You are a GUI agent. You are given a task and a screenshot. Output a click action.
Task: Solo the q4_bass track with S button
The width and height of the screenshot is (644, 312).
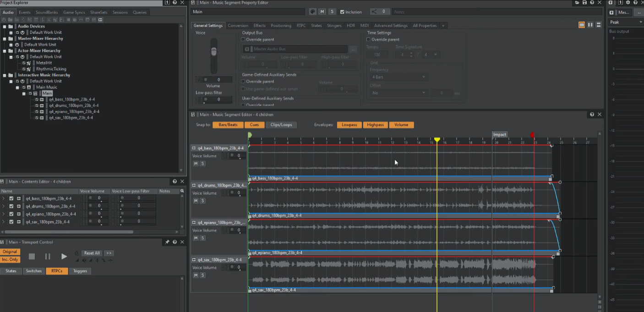pyautogui.click(x=202, y=163)
